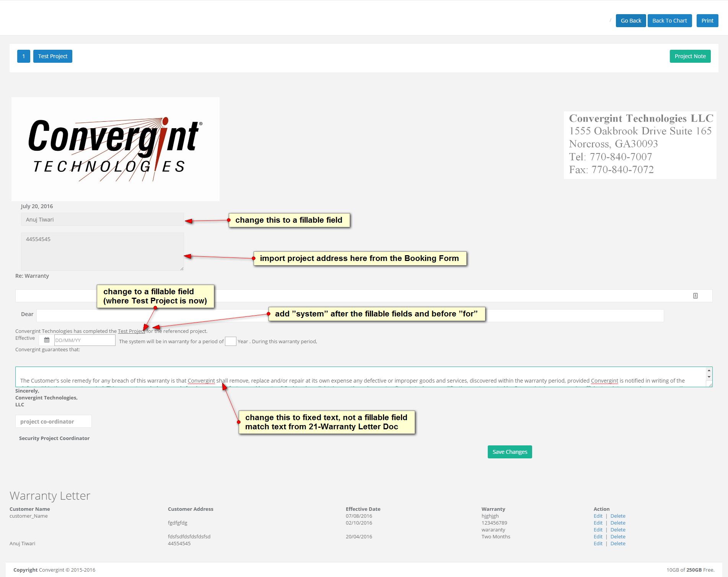Viewport: 728px width, 577px height.
Task: Click the Back To Chart button
Action: [669, 21]
